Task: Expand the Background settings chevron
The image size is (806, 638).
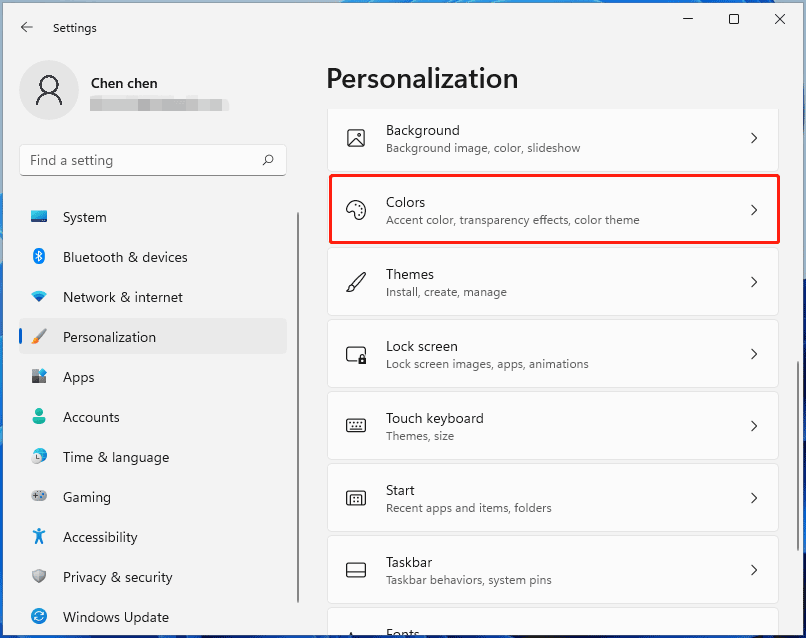Action: click(754, 138)
